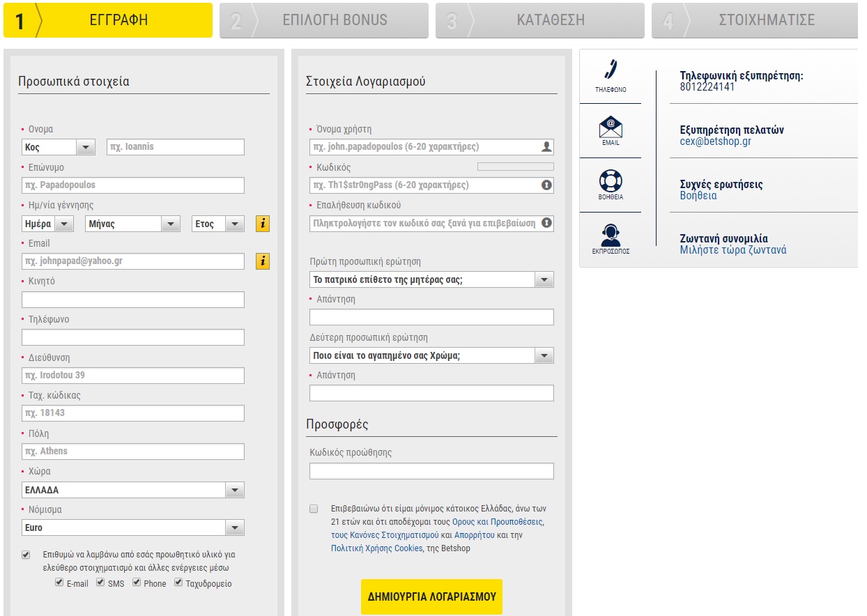Open the Ορους και Προυποθέσεις link
Viewport: 867px width, 616px height.
[x=497, y=522]
